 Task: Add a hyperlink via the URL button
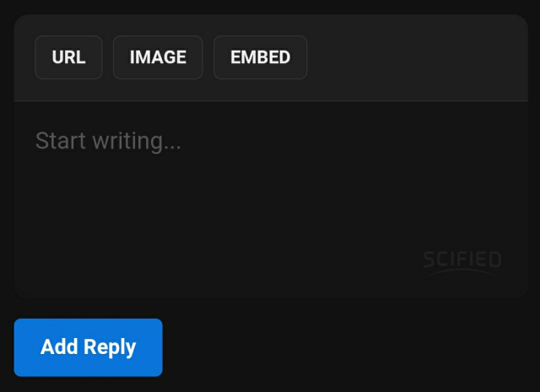(68, 57)
